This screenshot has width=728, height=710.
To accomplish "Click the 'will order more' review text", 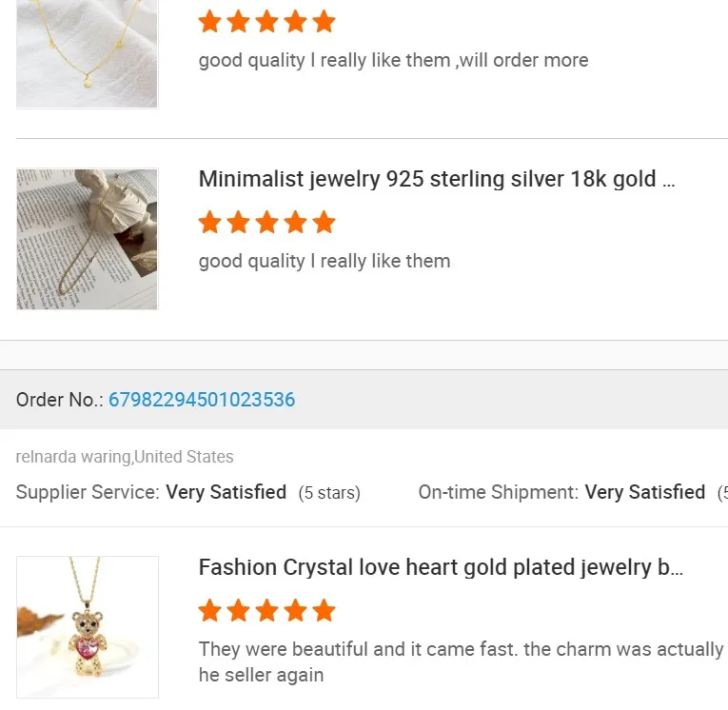I will pyautogui.click(x=393, y=61).
